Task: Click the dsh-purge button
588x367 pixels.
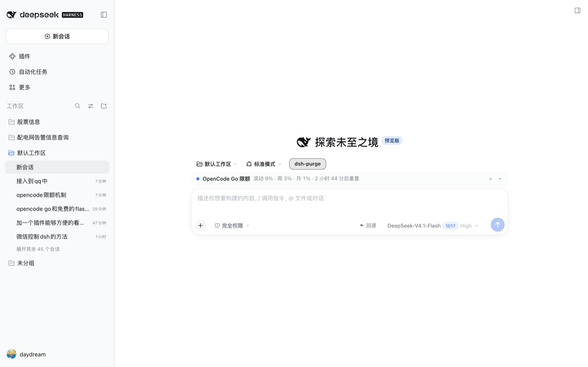Action: pyautogui.click(x=308, y=164)
